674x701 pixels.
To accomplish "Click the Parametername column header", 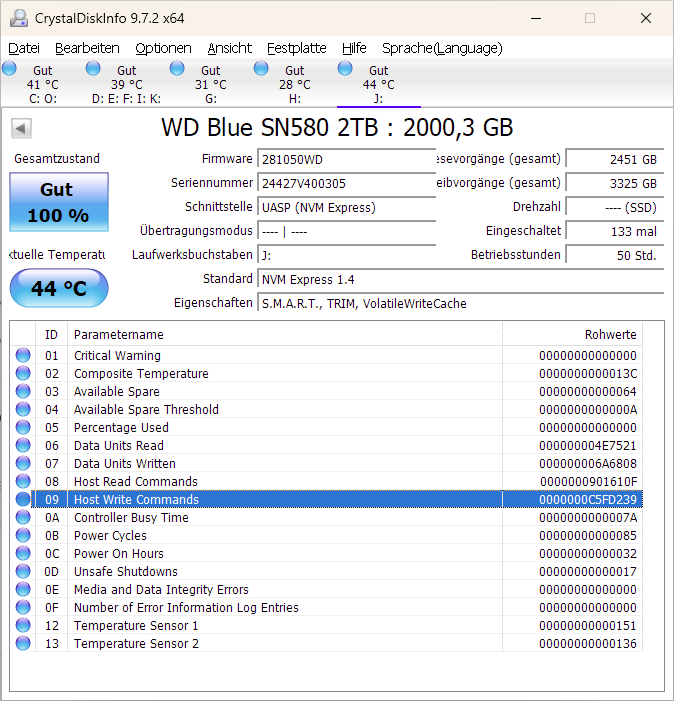I will tap(285, 334).
